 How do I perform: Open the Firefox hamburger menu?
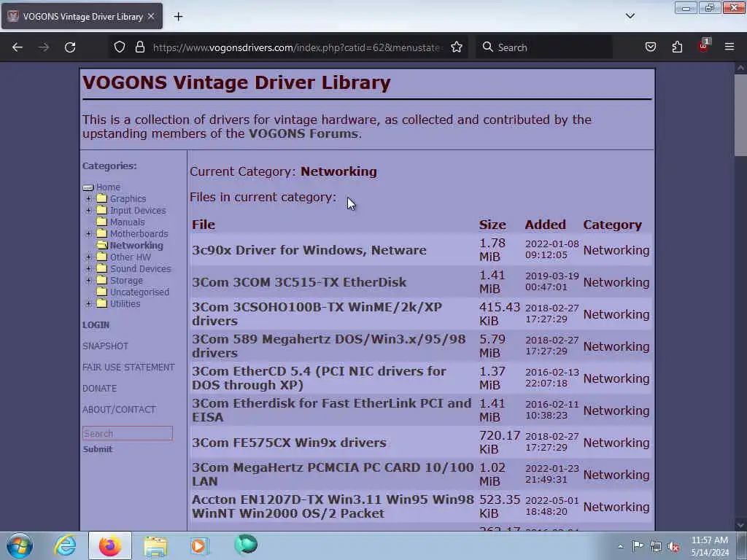point(729,47)
